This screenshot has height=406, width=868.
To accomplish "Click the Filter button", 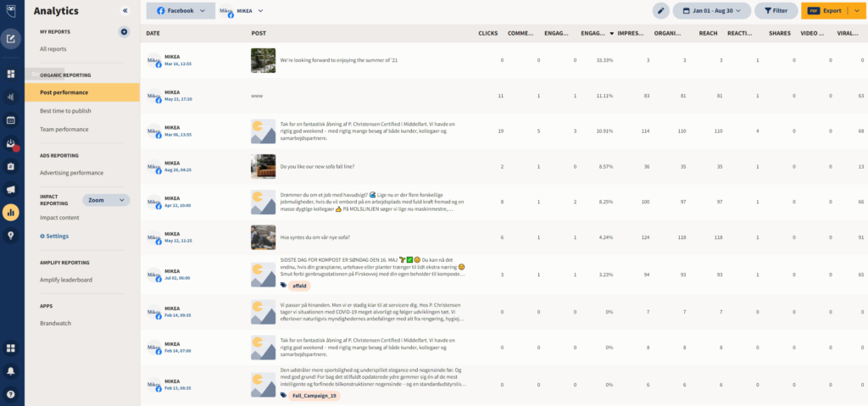I will (775, 11).
